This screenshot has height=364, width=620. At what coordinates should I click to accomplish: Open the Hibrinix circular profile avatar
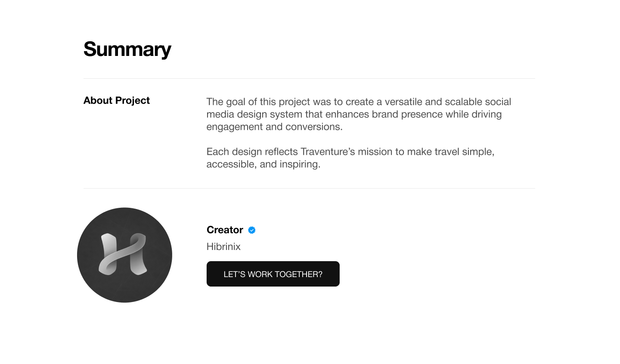tap(124, 255)
